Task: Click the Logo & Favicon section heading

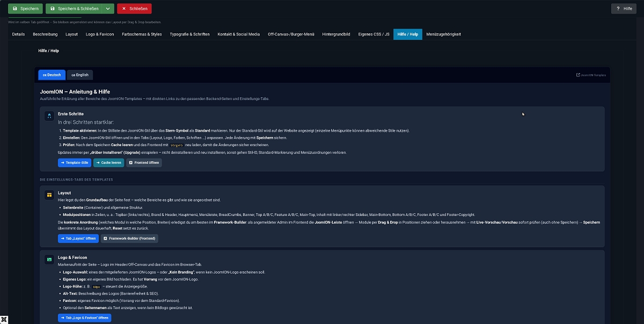Action: point(72,257)
